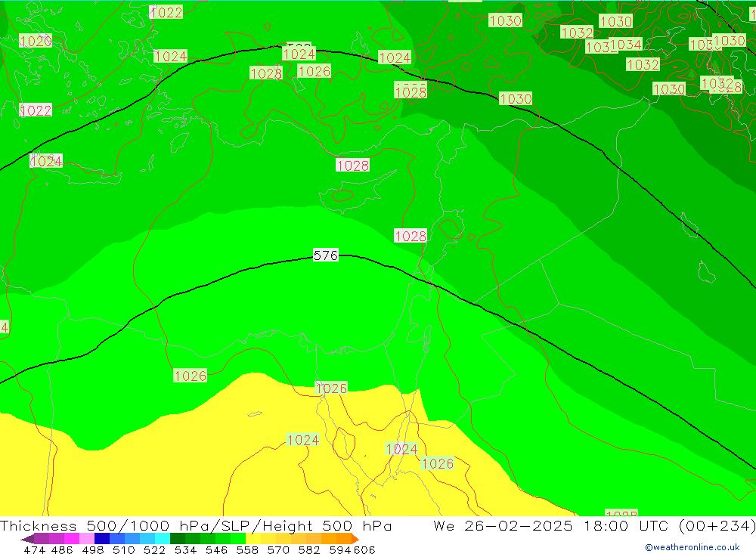Click legend value 486
Screen dimensions: 756x554
point(62,549)
